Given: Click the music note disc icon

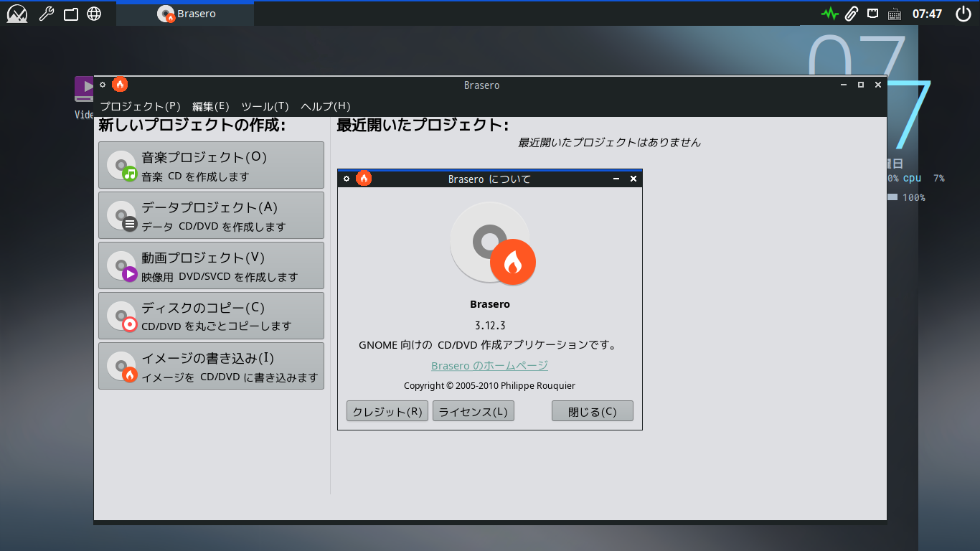Looking at the screenshot, I should [122, 166].
